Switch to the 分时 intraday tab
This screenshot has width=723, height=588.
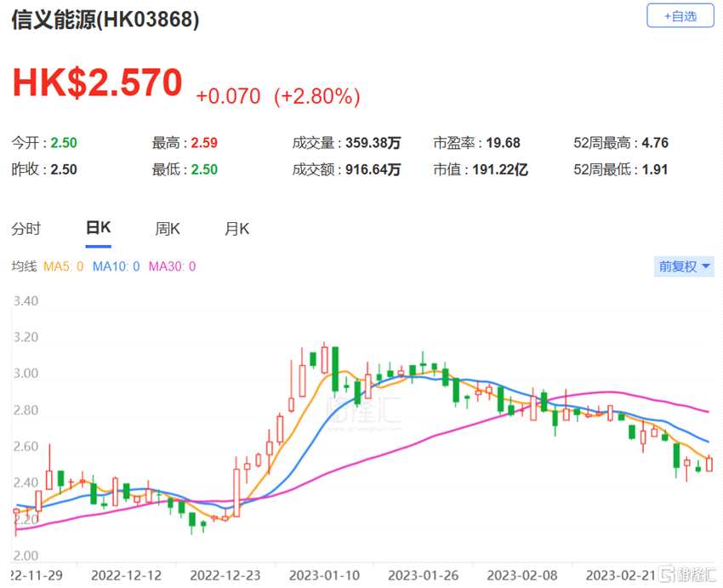tap(26, 228)
